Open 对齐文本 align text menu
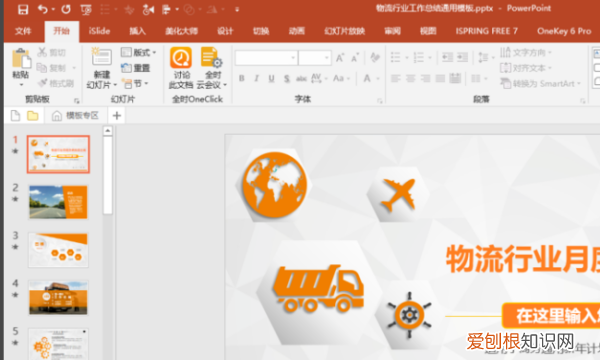This screenshot has width=600, height=360. pos(526,68)
